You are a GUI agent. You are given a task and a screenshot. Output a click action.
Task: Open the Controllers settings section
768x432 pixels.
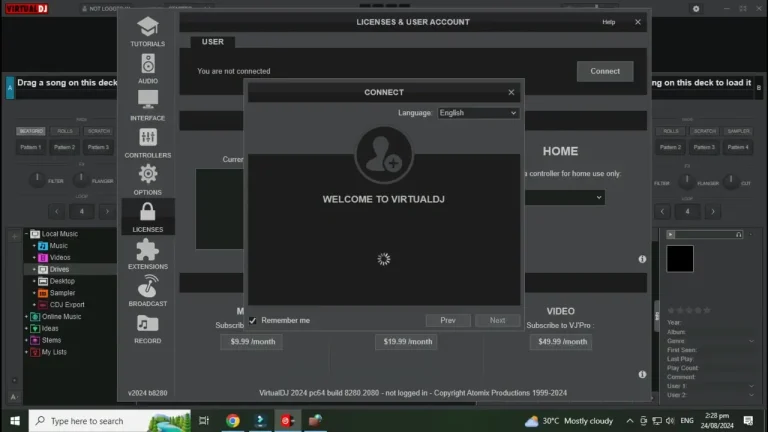pos(147,143)
